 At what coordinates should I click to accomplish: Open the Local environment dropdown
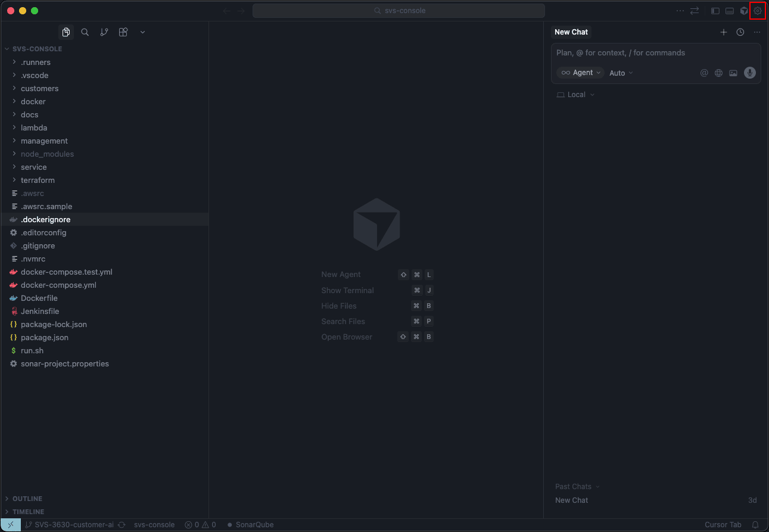575,95
